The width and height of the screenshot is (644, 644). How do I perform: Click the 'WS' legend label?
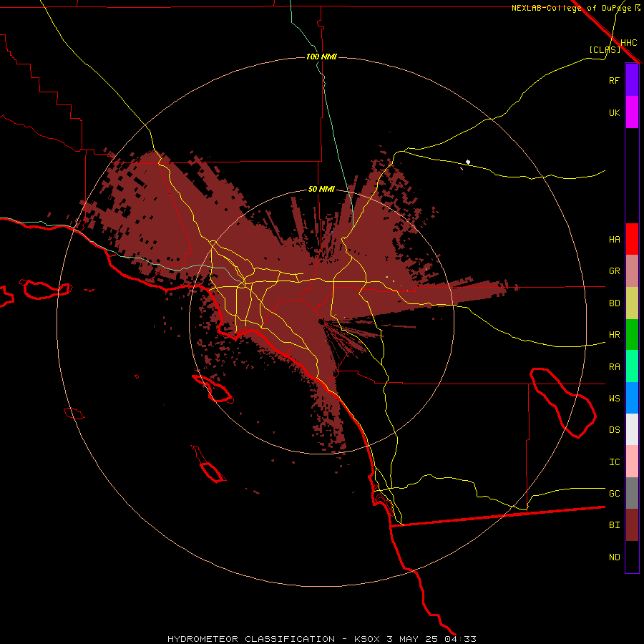(x=614, y=398)
